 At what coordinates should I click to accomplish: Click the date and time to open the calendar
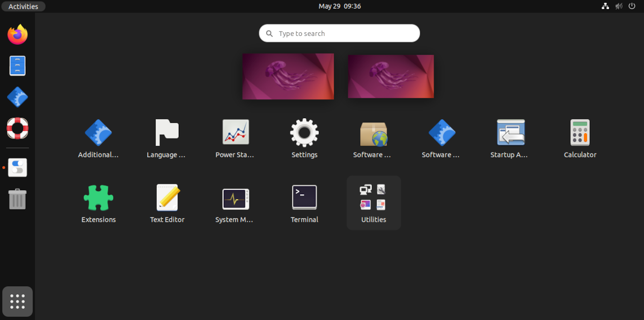(339, 6)
